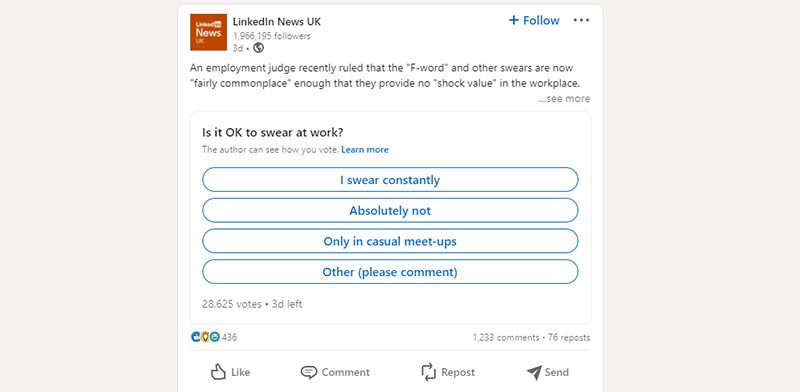This screenshot has height=392, width=800.
Task: Click the Comment speech bubble icon
Action: [x=309, y=373]
